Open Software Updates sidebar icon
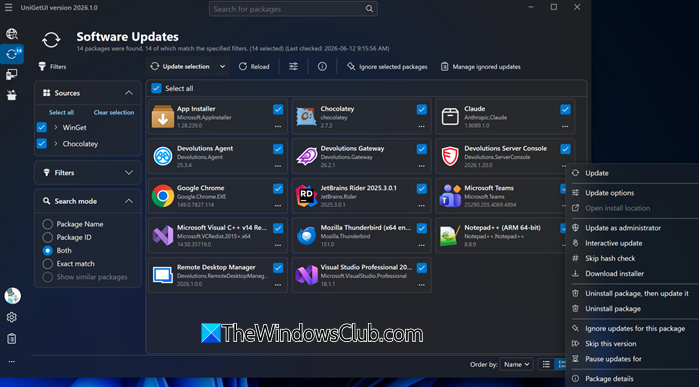The height and width of the screenshot is (387, 700). coord(12,54)
